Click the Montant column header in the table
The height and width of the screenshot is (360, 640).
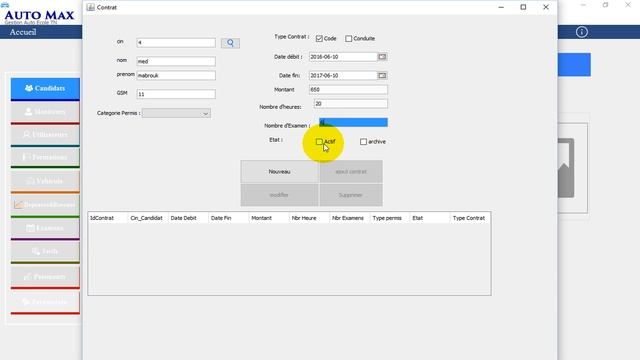269,218
